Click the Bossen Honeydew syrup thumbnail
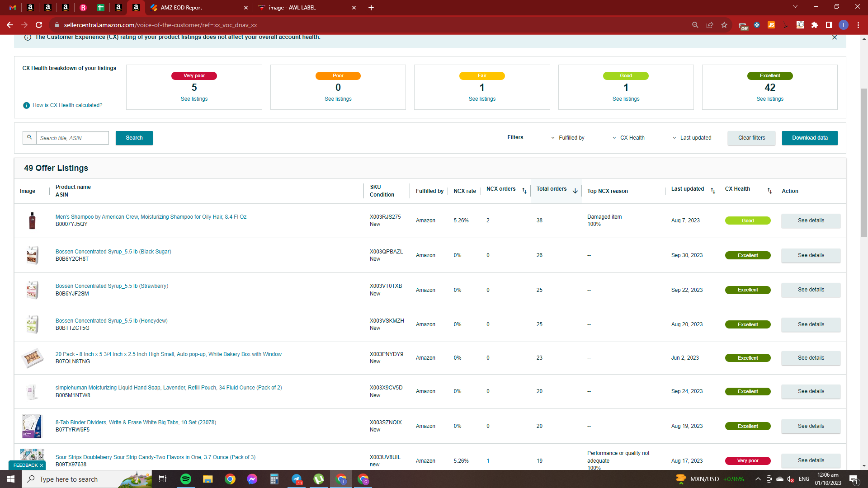This screenshot has width=868, height=488. pyautogui.click(x=32, y=324)
